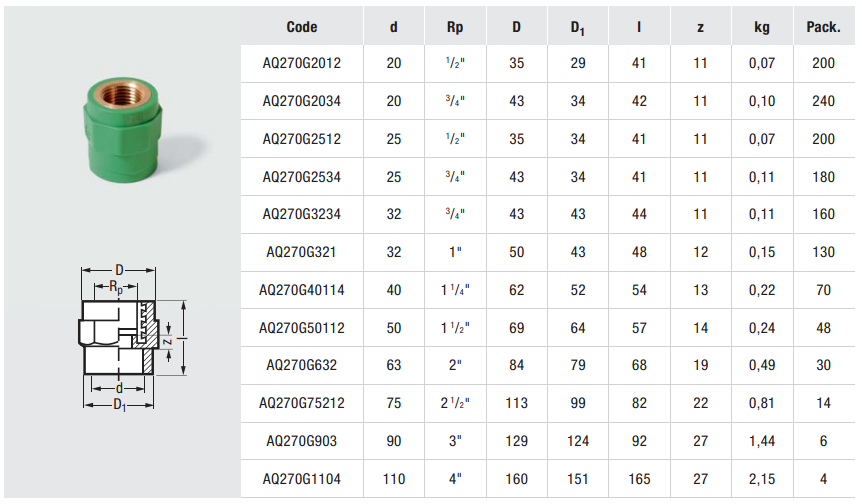
Task: Select product code AQ270G3234
Action: tap(302, 215)
